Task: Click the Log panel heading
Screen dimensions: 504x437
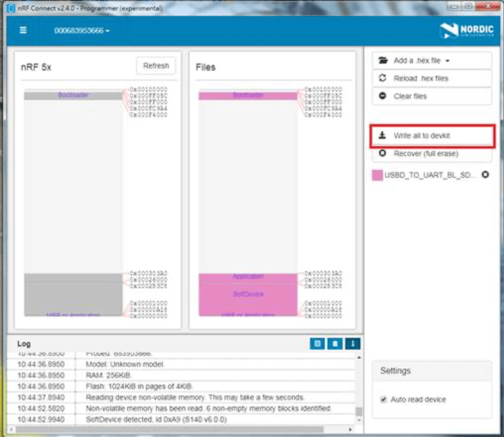Action: click(x=24, y=343)
